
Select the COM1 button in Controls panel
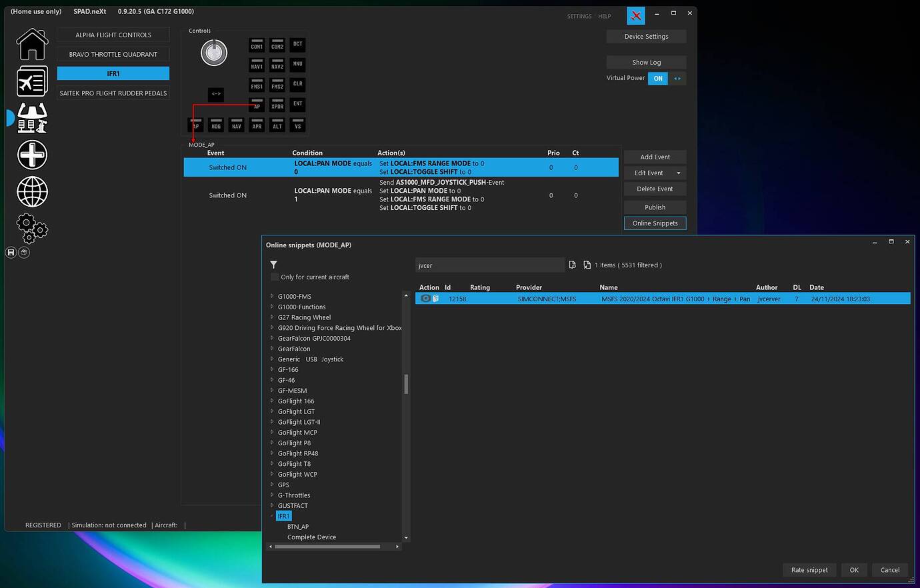point(257,45)
